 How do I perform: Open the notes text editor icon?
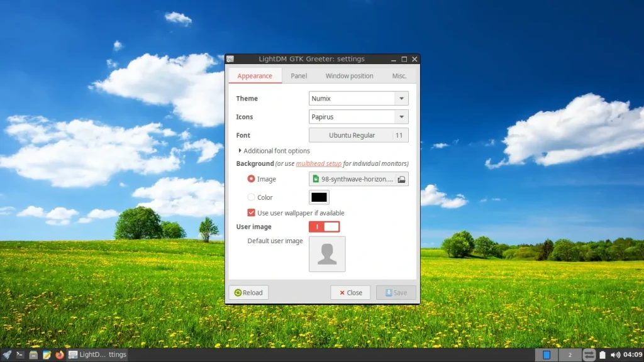coord(47,354)
